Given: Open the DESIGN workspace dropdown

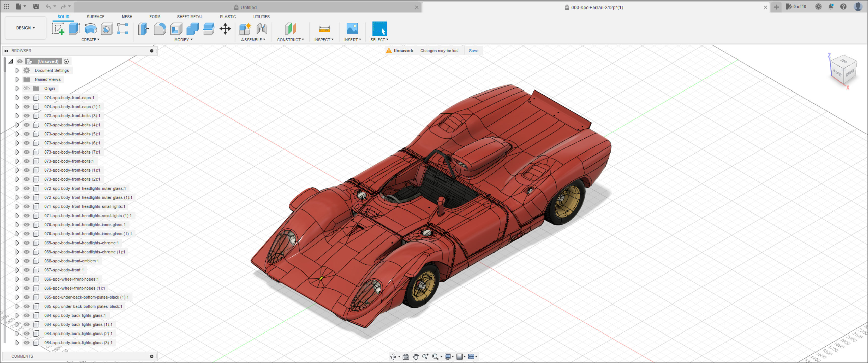Looking at the screenshot, I should click(x=25, y=28).
